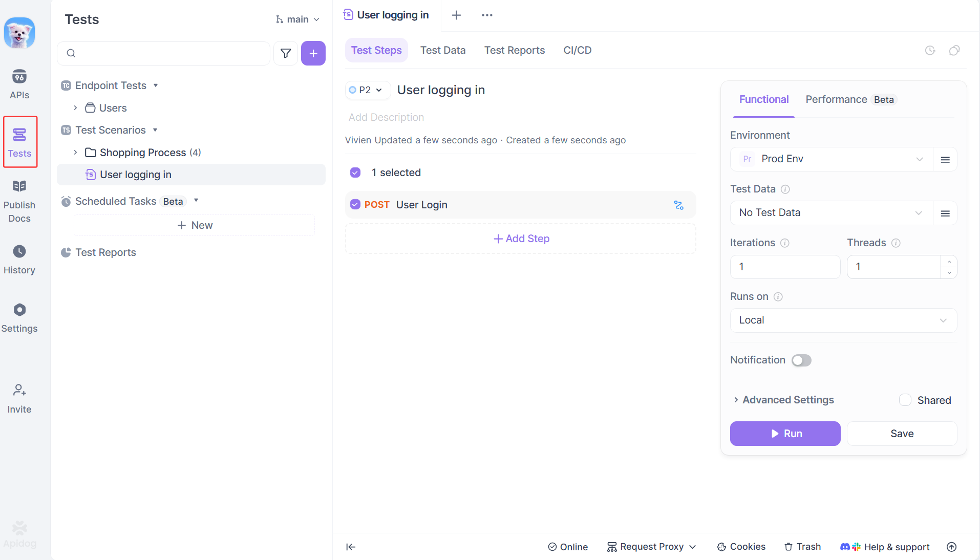Open the main branch dropdown
The height and width of the screenshot is (560, 980).
[x=298, y=19]
